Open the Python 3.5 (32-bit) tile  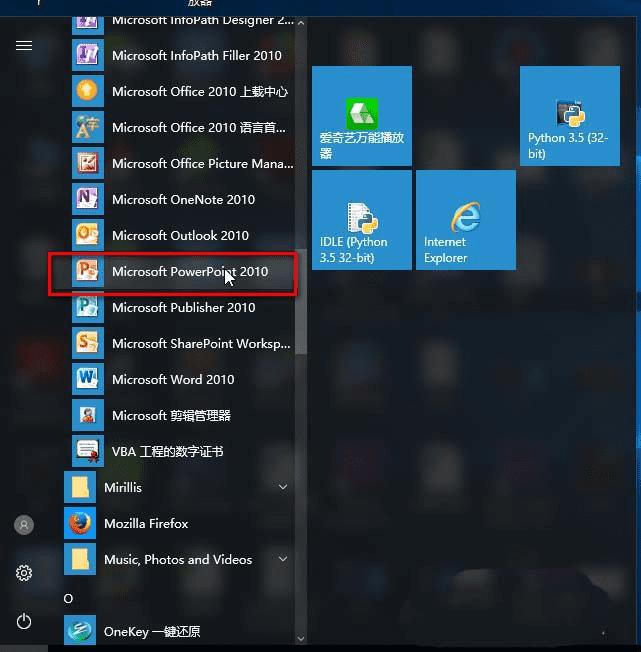point(570,116)
